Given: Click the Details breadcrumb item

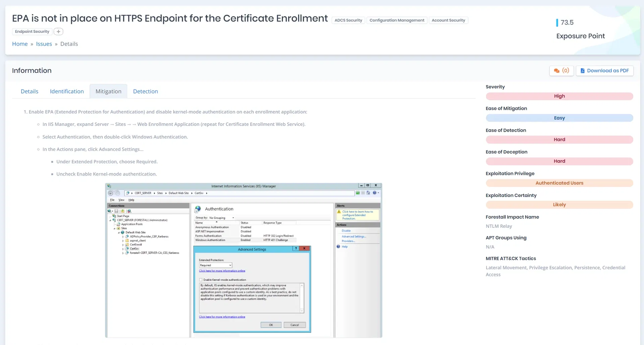Looking at the screenshot, I should (x=69, y=44).
